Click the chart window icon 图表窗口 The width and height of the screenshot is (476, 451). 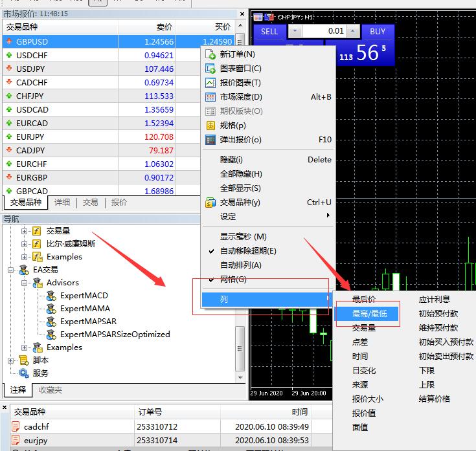point(210,69)
